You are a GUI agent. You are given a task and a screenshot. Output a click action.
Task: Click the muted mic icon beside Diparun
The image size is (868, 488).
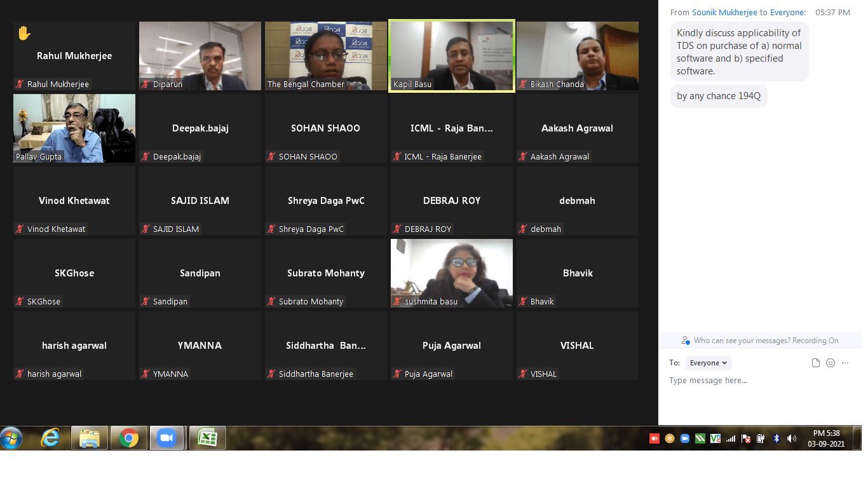pyautogui.click(x=146, y=84)
